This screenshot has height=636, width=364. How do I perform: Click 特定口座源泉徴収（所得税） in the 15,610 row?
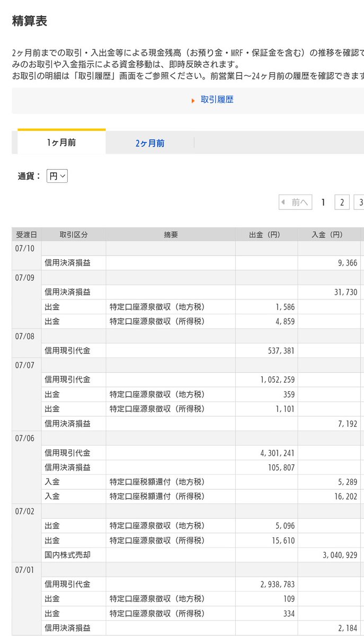[157, 540]
